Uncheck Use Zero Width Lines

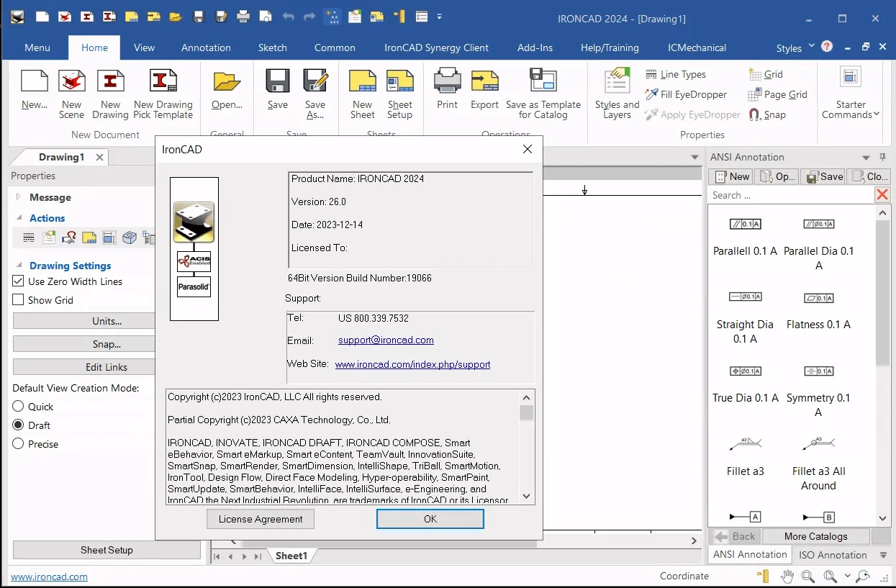pos(19,281)
